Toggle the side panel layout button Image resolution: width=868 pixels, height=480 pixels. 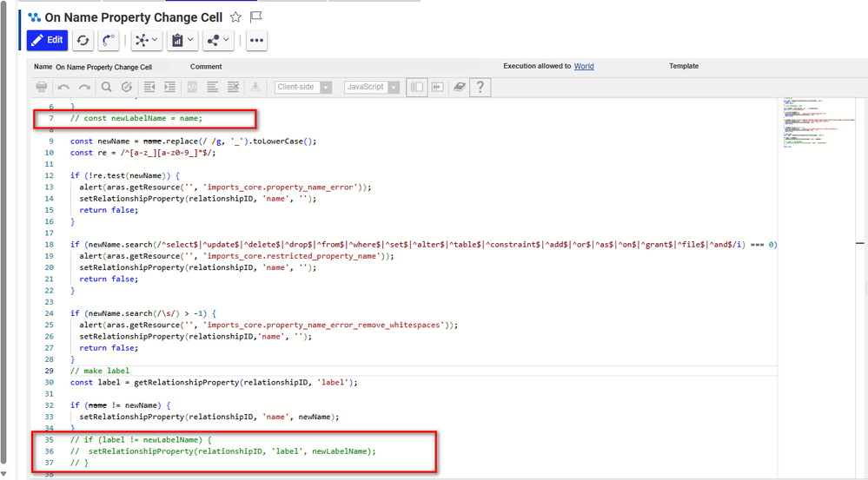pyautogui.click(x=417, y=87)
